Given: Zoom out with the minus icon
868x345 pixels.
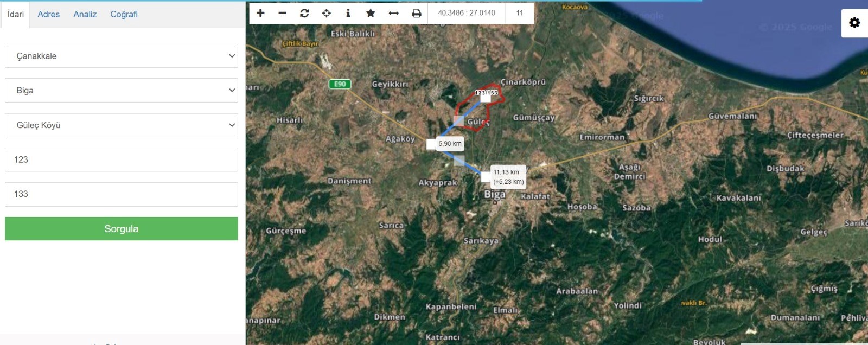Looking at the screenshot, I should click(282, 13).
